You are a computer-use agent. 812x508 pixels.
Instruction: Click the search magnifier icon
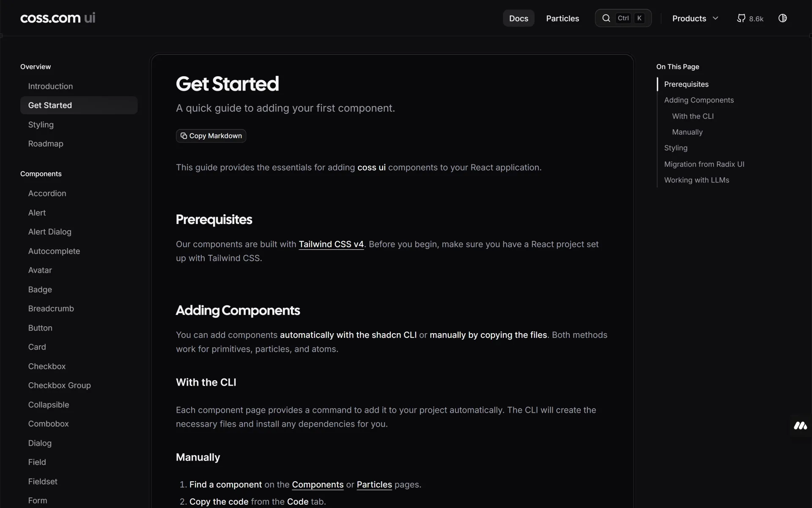[x=606, y=18]
